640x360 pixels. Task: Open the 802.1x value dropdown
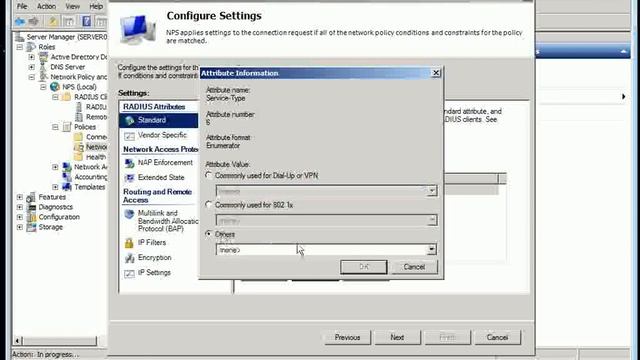click(x=431, y=220)
